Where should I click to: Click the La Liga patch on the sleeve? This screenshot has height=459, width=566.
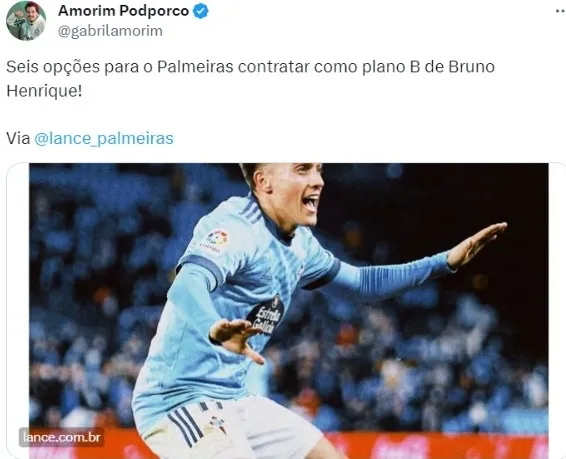pyautogui.click(x=215, y=241)
